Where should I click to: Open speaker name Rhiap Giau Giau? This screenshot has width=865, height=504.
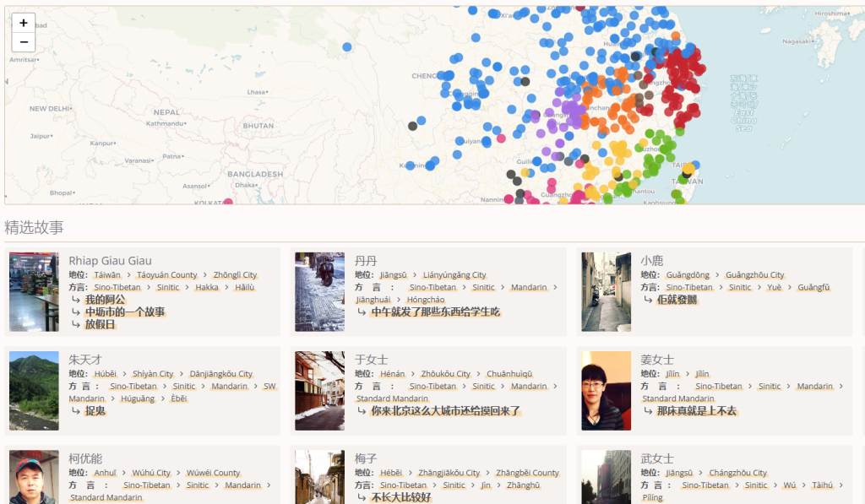coord(110,261)
